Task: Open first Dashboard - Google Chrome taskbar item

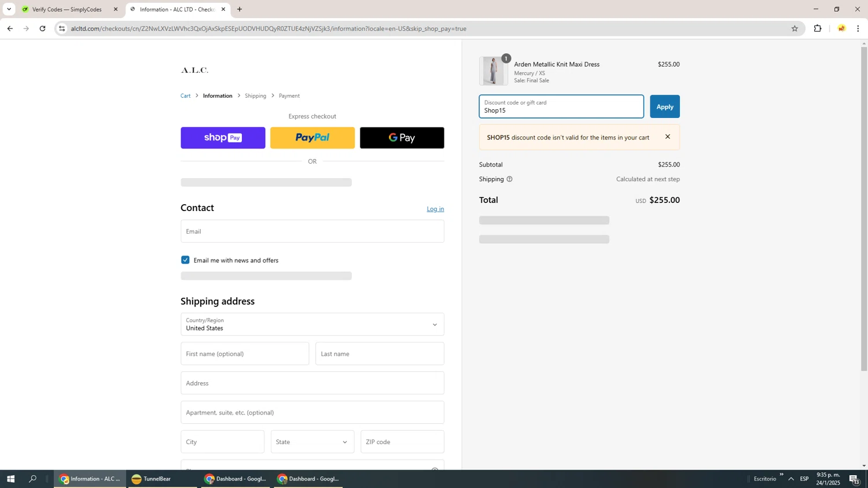Action: tap(235, 479)
